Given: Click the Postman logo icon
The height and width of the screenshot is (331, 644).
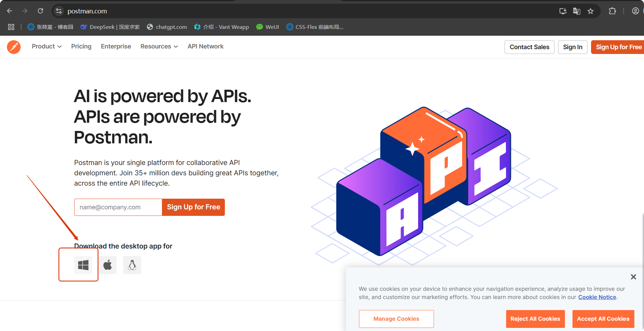Looking at the screenshot, I should point(14,47).
